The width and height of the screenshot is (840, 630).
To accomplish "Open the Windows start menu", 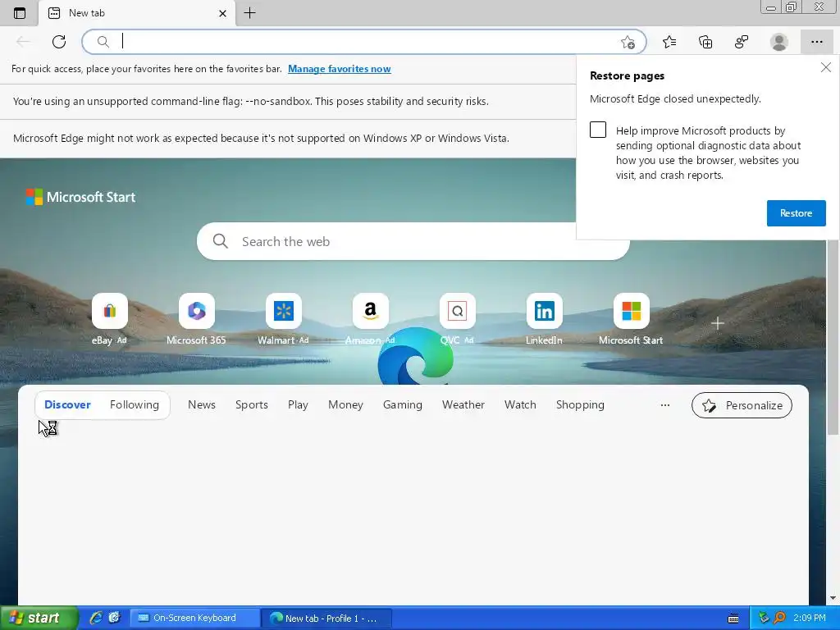I will [39, 618].
